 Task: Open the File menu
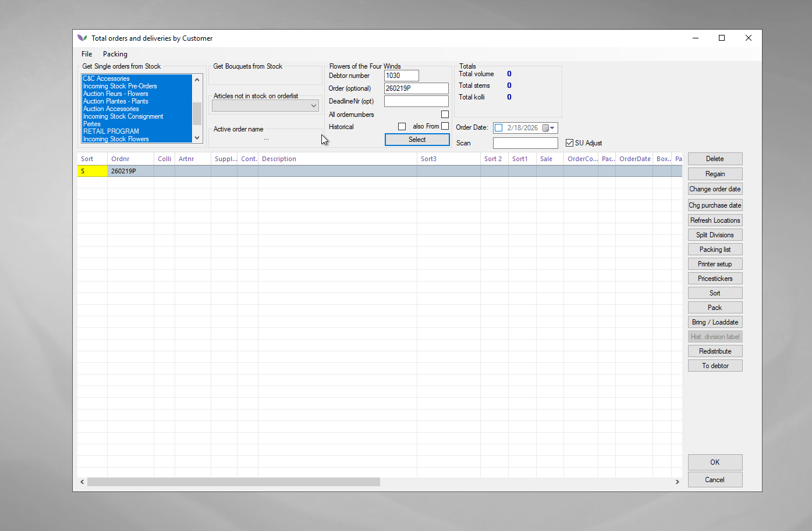[87, 54]
